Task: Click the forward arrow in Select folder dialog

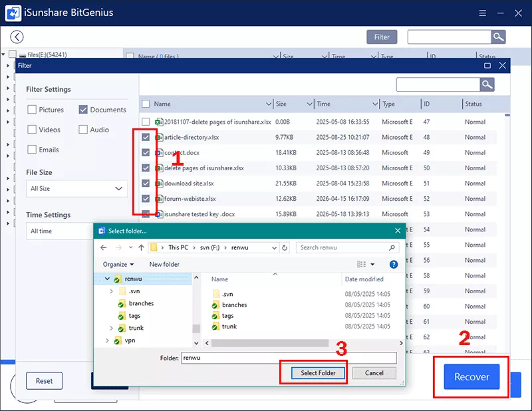Action: click(118, 247)
